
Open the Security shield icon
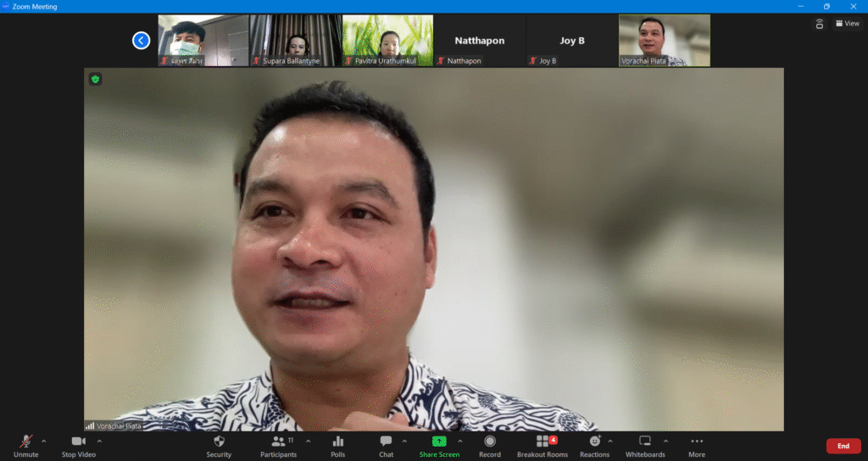[219, 442]
